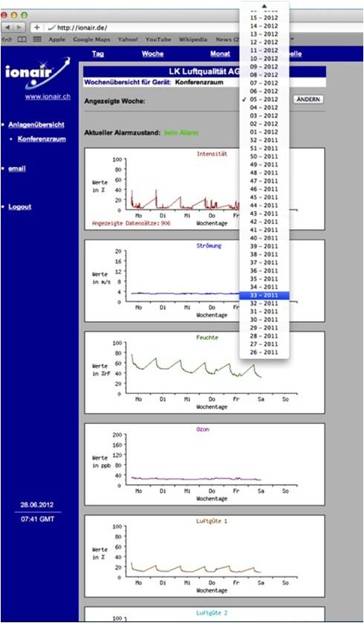Open Anlagenübersicht in the sidebar
The height and width of the screenshot is (623, 364).
tap(36, 124)
